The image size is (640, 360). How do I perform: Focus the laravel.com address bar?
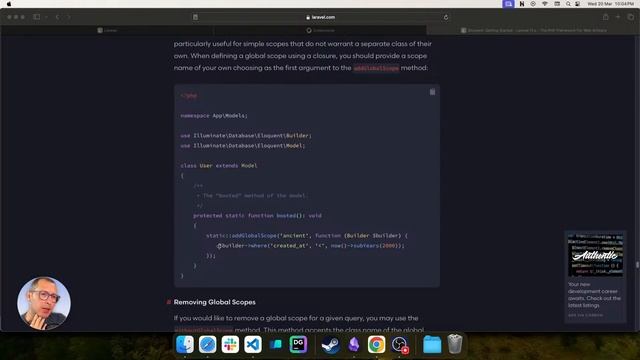point(320,17)
